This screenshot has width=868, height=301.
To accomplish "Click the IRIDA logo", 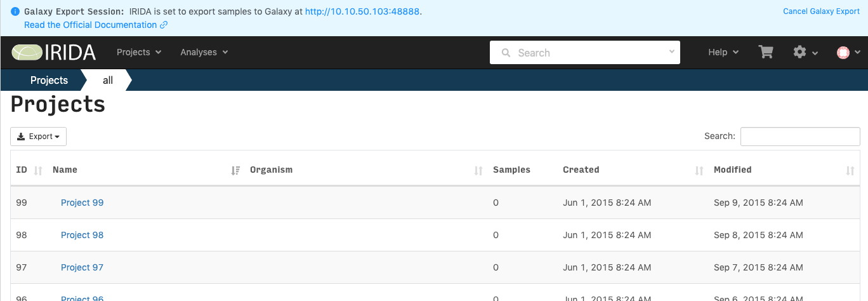I will (x=53, y=52).
